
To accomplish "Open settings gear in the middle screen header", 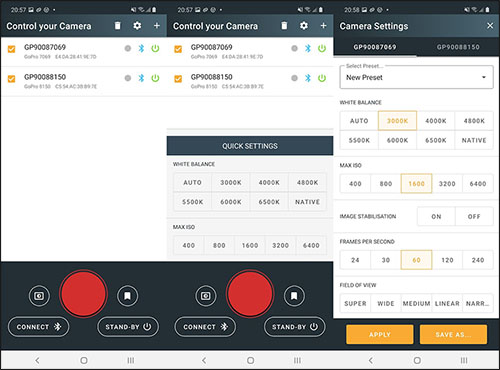I will click(x=304, y=26).
